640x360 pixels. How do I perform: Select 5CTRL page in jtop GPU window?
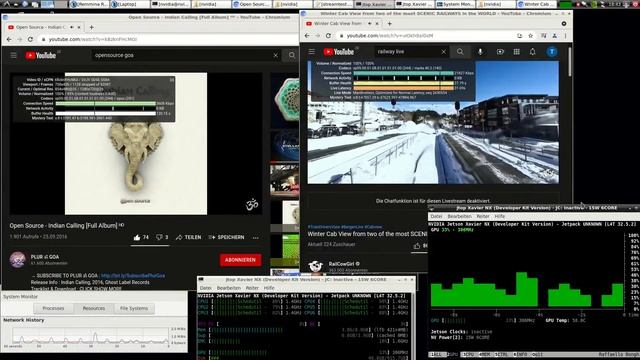click(x=502, y=354)
